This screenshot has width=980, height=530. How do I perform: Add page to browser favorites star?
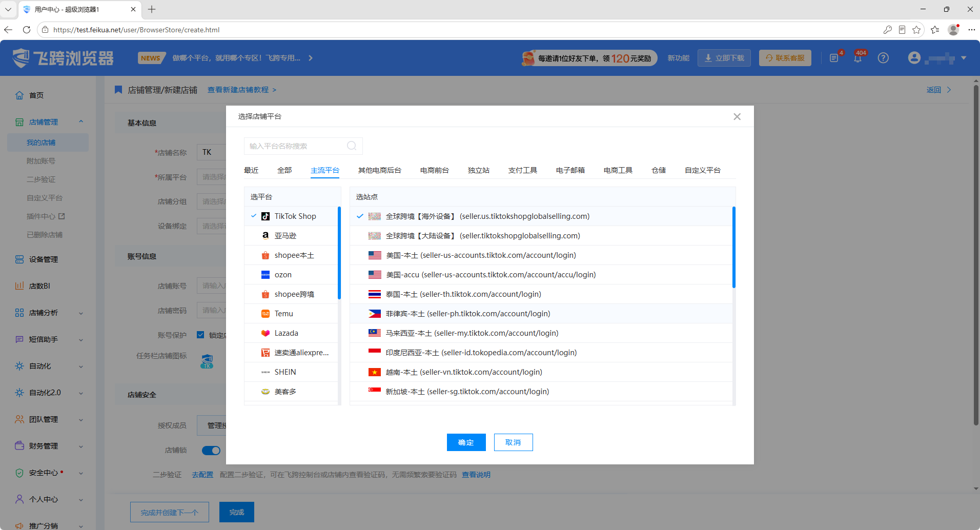click(x=916, y=30)
